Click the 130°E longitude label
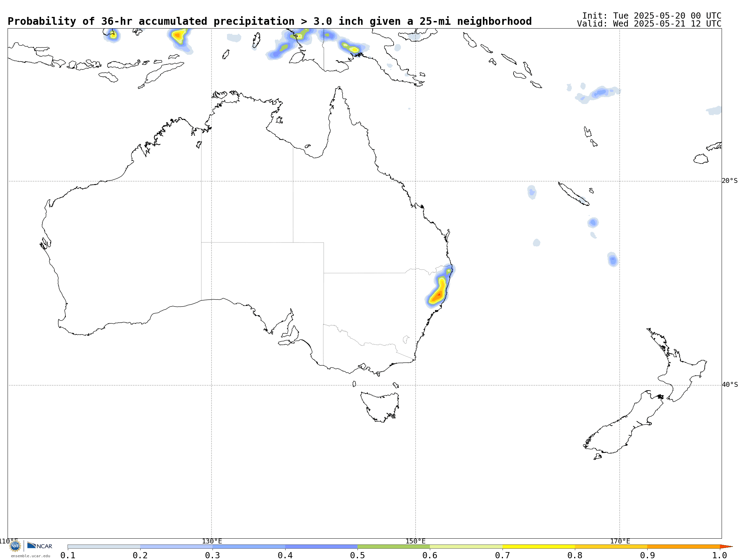Screen dimensions: 744x560 point(212,541)
